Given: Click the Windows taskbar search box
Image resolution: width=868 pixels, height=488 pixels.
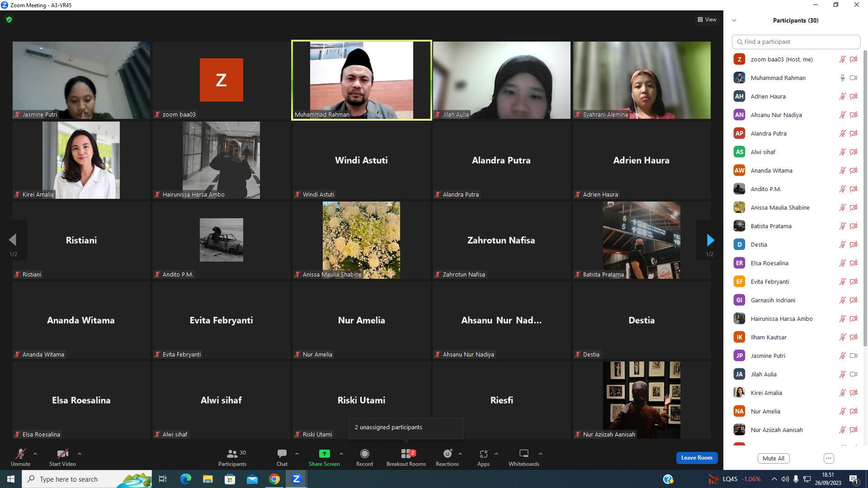Looking at the screenshot, I should [87, 479].
